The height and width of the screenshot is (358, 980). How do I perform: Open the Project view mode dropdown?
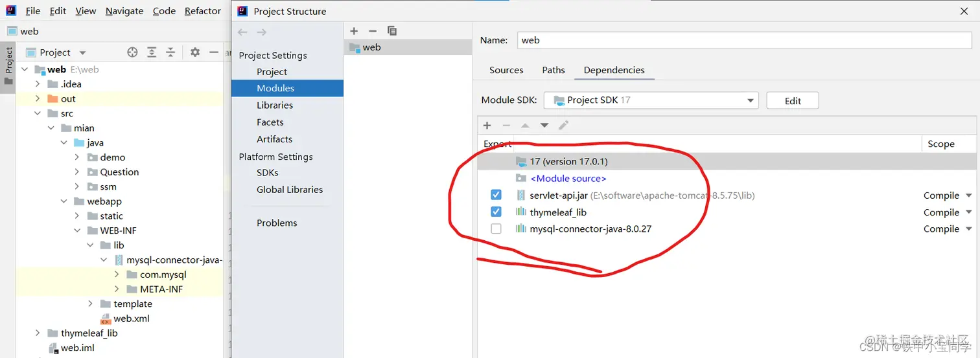[x=82, y=53]
